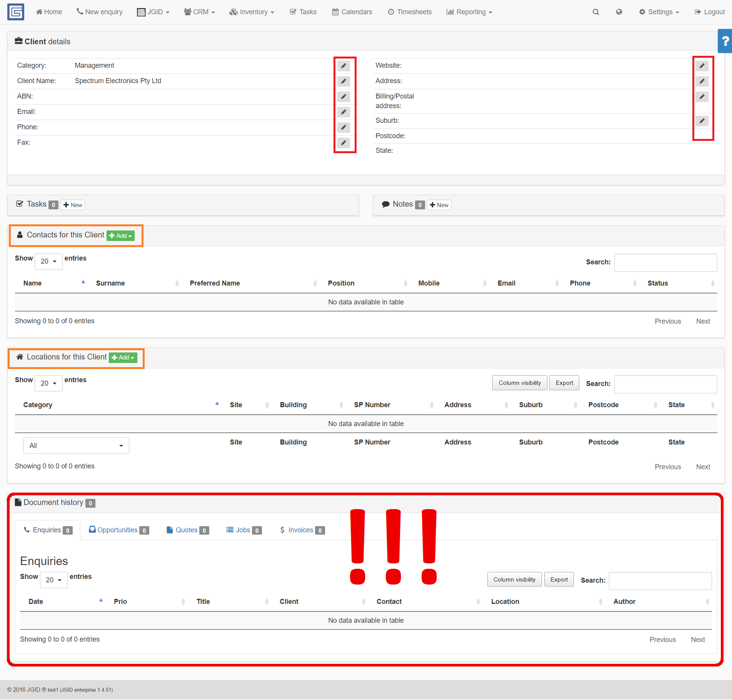Click New button beside Tasks
732x700 pixels.
click(73, 205)
